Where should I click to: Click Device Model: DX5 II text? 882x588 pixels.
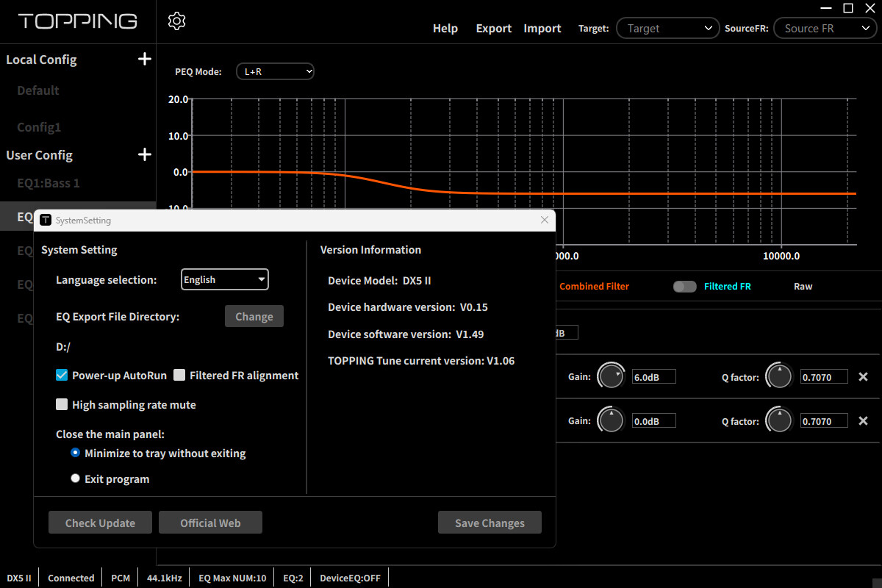click(379, 280)
